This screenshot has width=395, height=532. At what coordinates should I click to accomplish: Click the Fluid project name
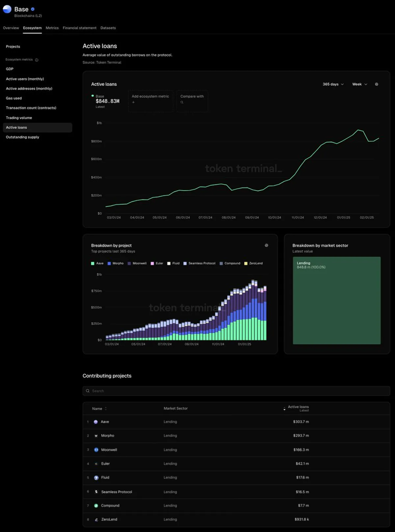[105, 478]
